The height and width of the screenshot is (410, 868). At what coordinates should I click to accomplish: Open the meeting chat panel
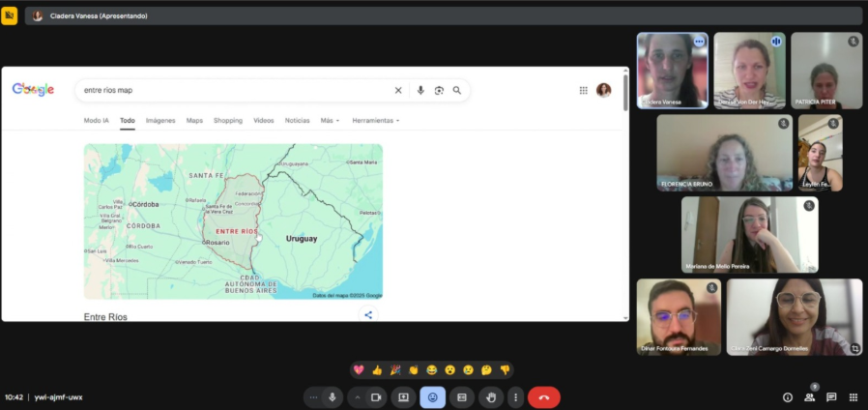[x=831, y=396]
